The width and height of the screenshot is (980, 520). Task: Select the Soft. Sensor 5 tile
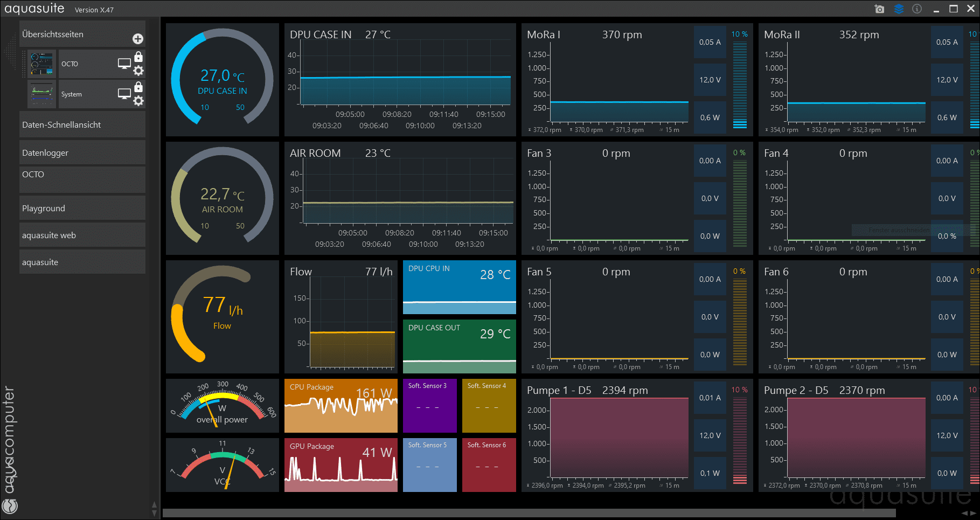click(x=430, y=465)
